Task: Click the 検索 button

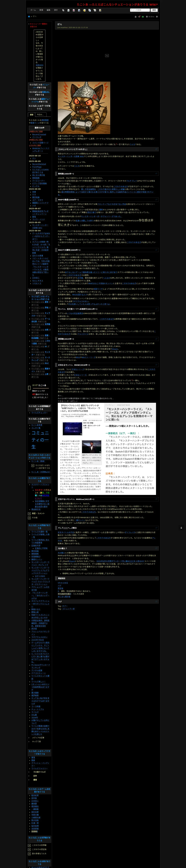Action: click(x=154, y=10)
